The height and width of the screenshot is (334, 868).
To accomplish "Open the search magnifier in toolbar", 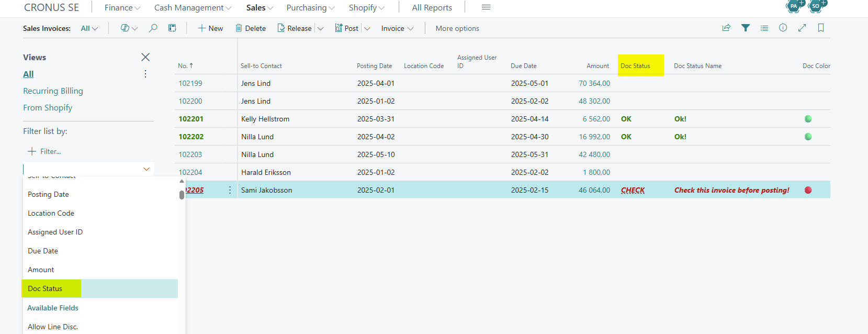I will [153, 28].
